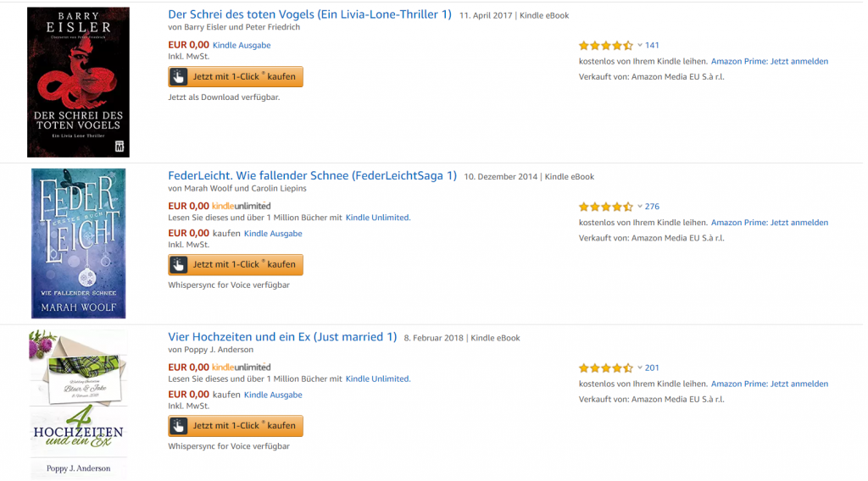Viewport: 868px width, 481px height.
Task: Click Amazon Prime: Jetzt anmelden for Der Schrei
Action: pos(770,62)
